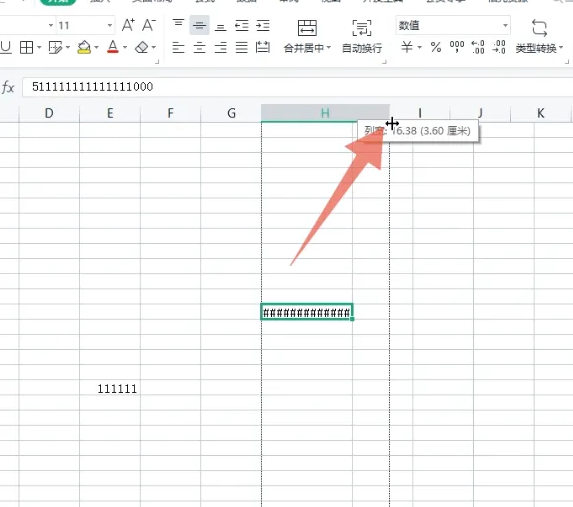Click the decrease indent icon
Viewport: 573px width, 507px height.
click(x=242, y=26)
